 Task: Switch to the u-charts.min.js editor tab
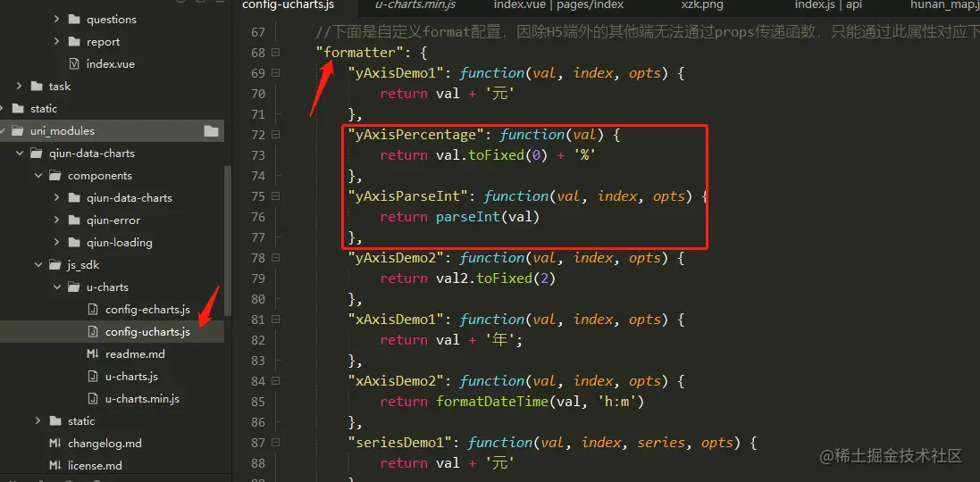pyautogui.click(x=415, y=5)
